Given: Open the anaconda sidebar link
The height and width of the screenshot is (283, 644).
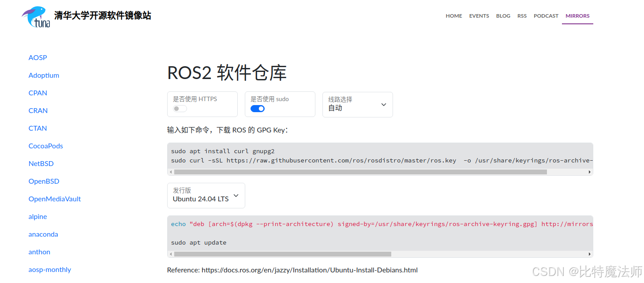Looking at the screenshot, I should click(x=43, y=234).
